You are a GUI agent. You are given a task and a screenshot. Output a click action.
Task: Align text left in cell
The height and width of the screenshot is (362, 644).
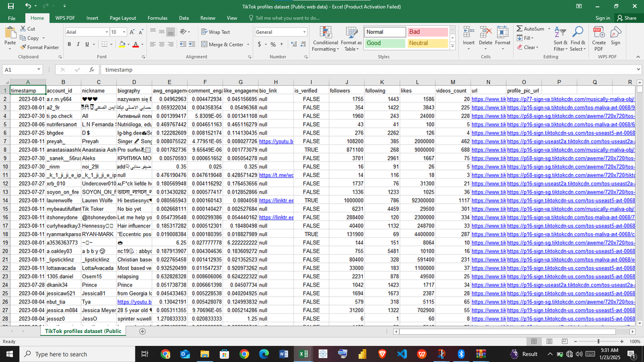[x=153, y=45]
